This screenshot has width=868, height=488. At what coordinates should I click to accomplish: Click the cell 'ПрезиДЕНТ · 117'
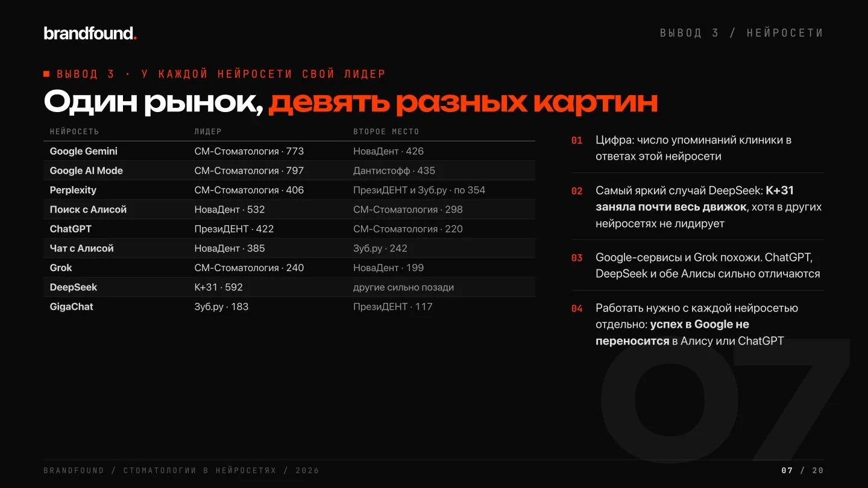click(x=393, y=307)
